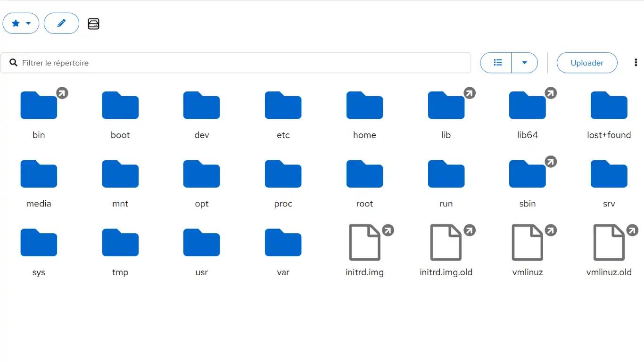Open the lib64 symlink folder
Screen dimensions: 644x362
click(x=528, y=114)
